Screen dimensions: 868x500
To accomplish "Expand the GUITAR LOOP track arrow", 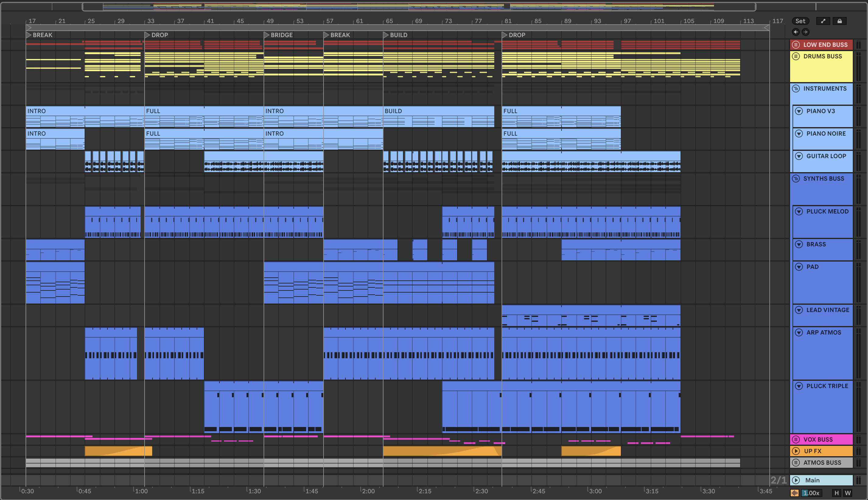I will (799, 156).
